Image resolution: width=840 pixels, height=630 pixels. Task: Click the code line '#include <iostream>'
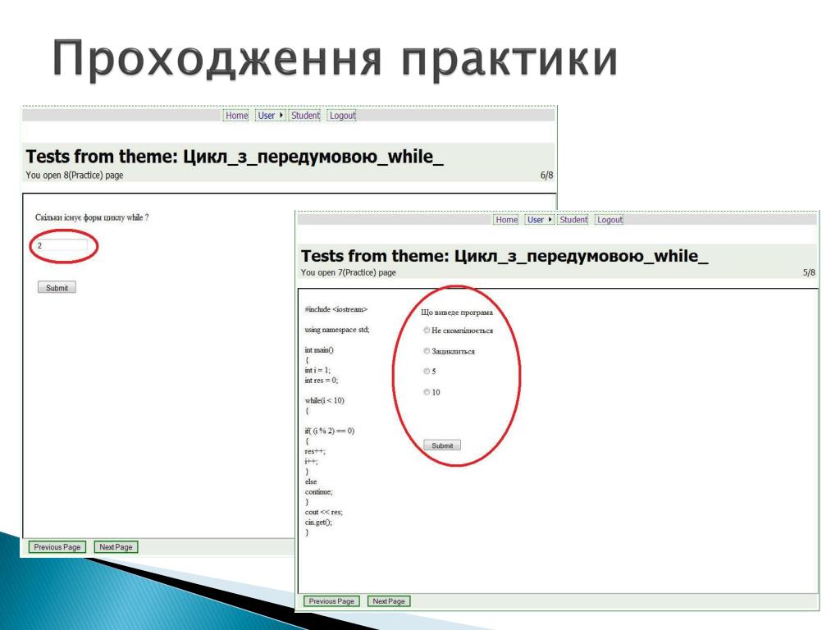pos(336,309)
